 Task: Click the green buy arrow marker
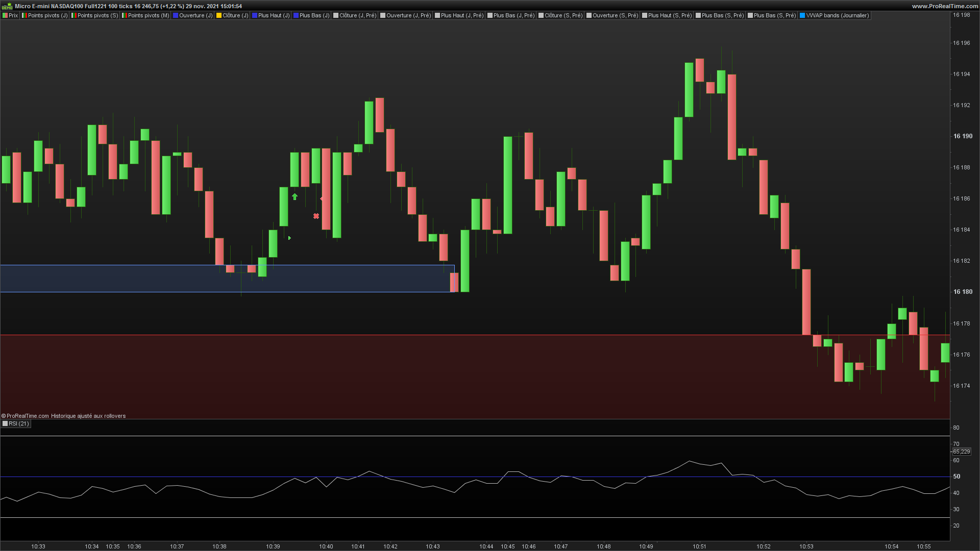295,197
